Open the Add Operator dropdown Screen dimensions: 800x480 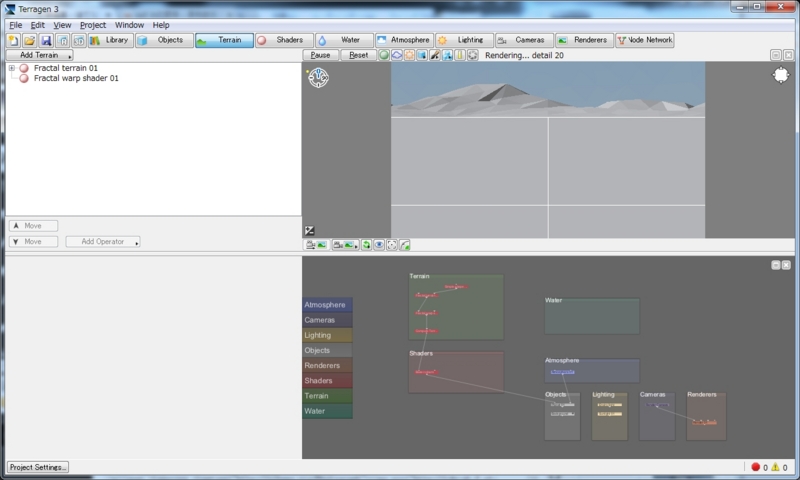tap(103, 241)
